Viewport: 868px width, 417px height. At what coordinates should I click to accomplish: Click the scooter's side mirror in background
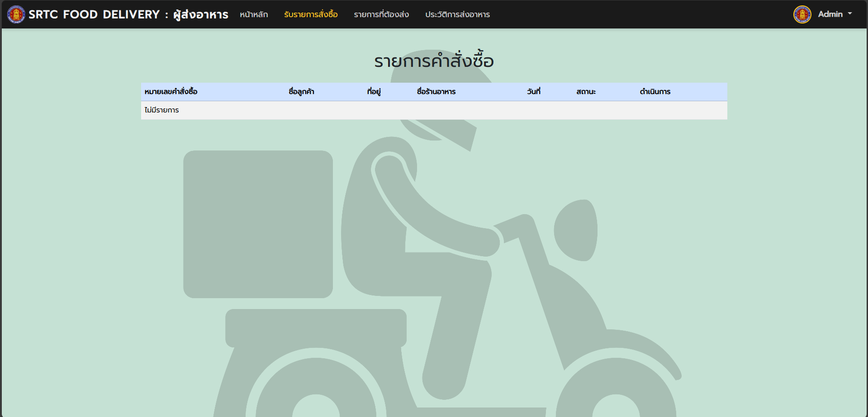[576, 230]
